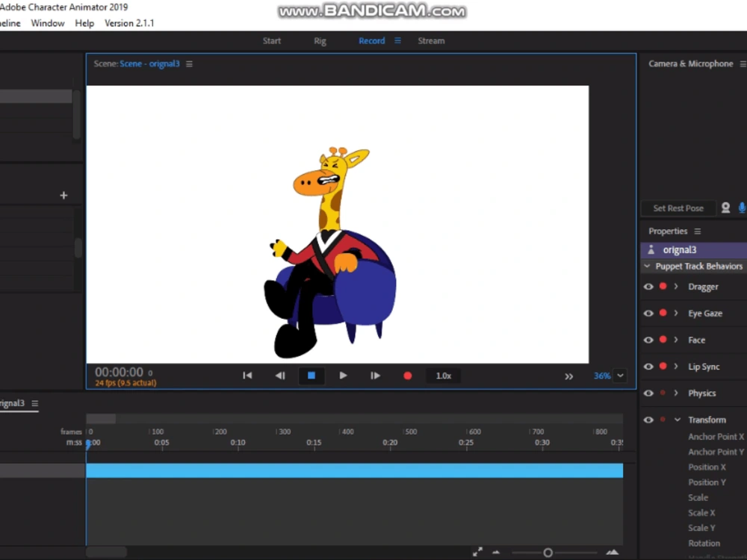
Task: Open the timeline panel menu icon
Action: coord(35,403)
